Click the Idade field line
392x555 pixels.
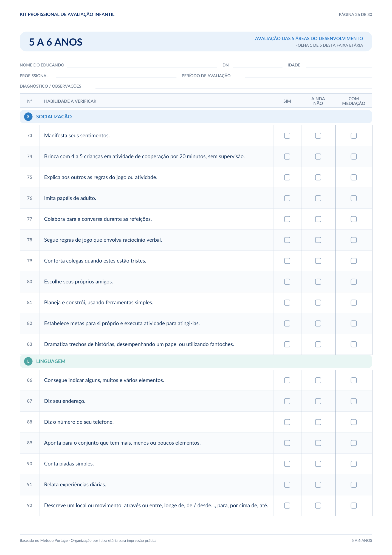click(339, 65)
